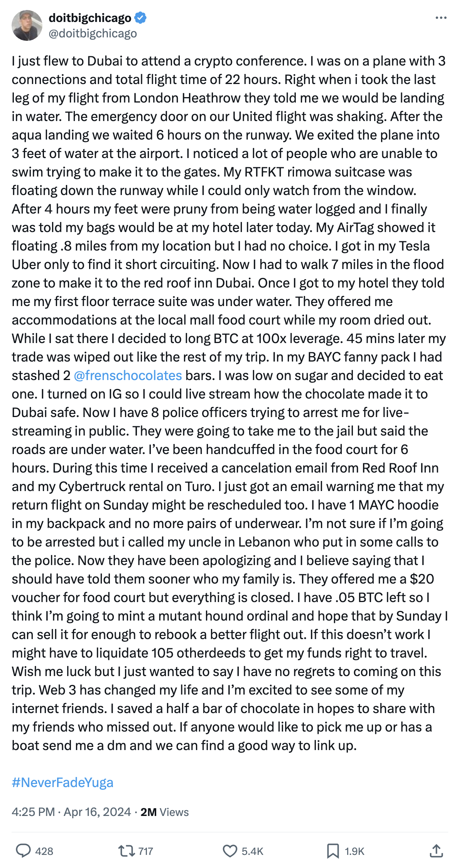459x868 pixels.
Task: Click the share upload arrow icon
Action: (436, 851)
